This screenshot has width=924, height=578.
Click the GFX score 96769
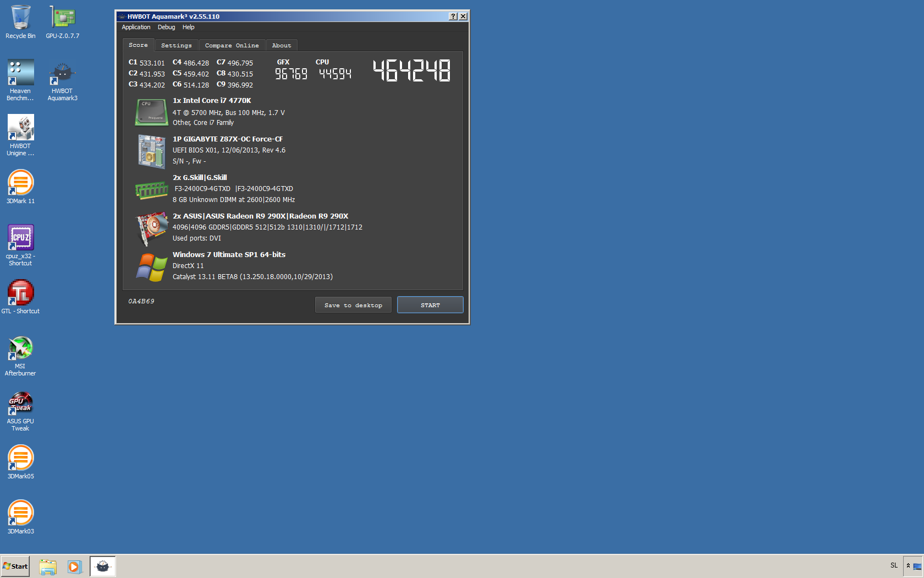coord(291,74)
